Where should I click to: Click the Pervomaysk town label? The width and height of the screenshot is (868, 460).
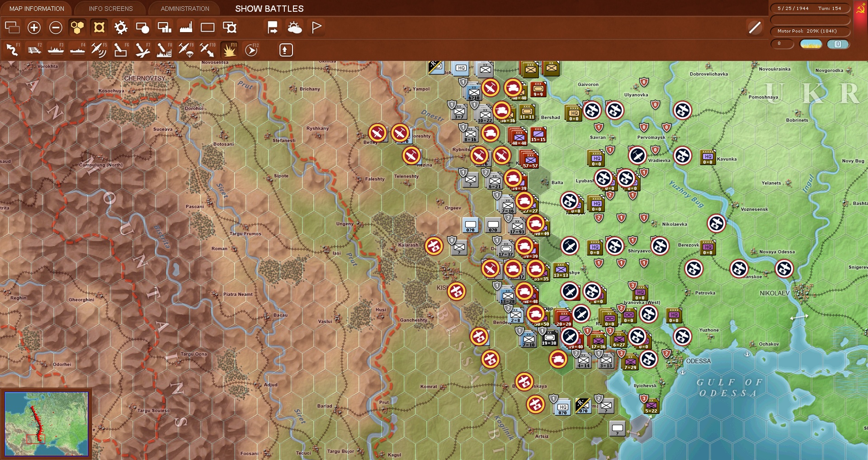click(651, 138)
